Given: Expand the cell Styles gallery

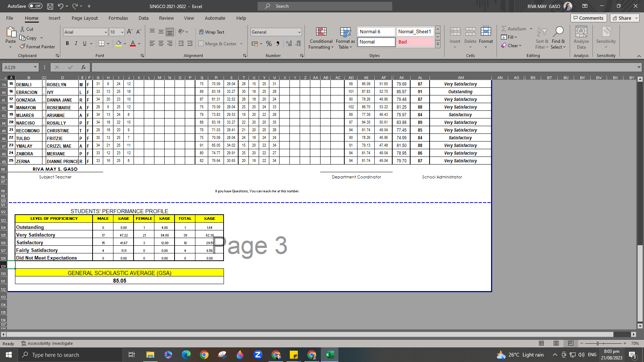Looking at the screenshot, I should point(438,44).
